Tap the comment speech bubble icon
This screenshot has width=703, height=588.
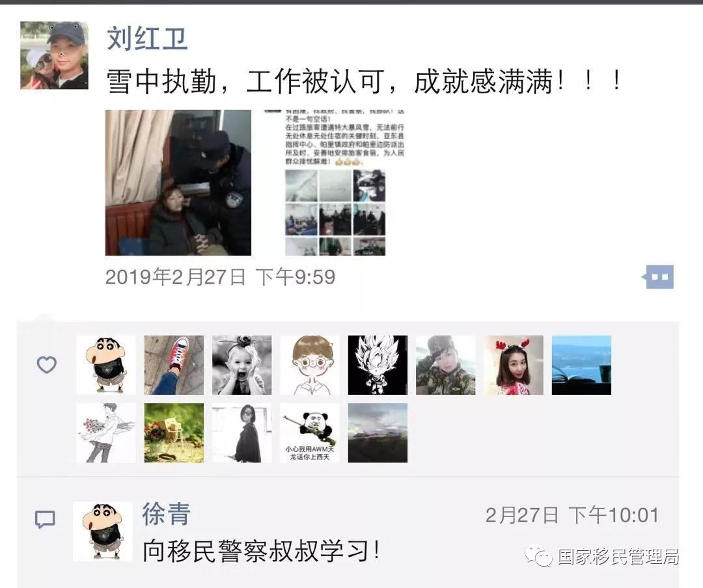click(x=45, y=520)
